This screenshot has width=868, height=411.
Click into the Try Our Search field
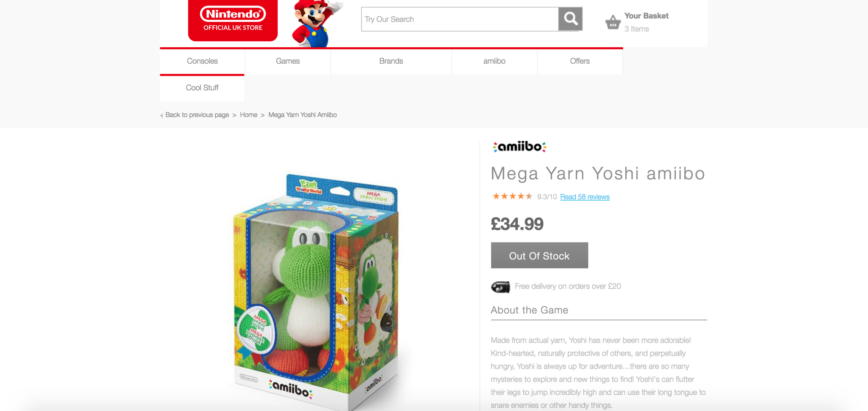[460, 19]
